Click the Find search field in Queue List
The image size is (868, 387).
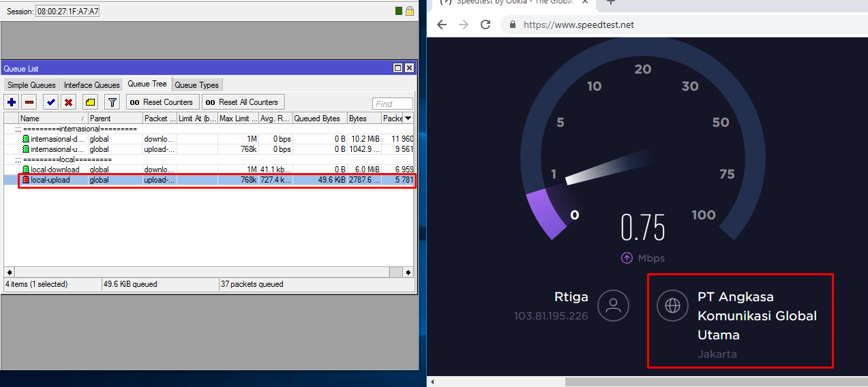(x=392, y=104)
